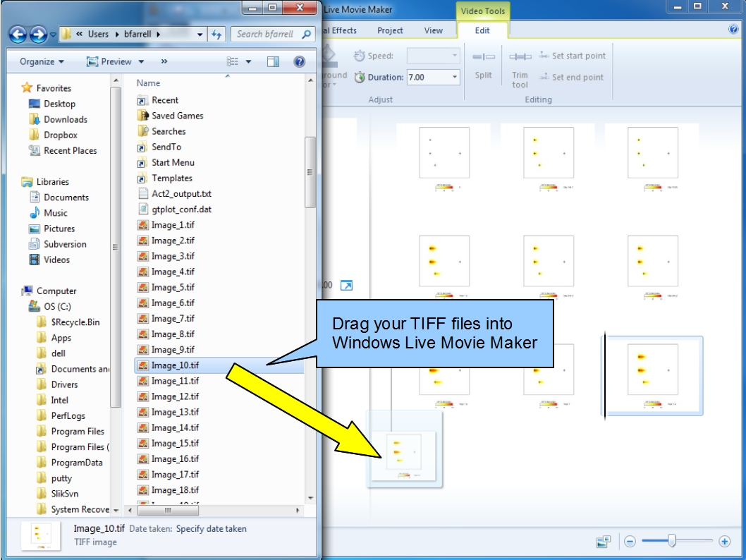Screen dimensions: 746x560
Task: Select the highlighted last storyboard clip thumbnail
Action: (x=652, y=375)
